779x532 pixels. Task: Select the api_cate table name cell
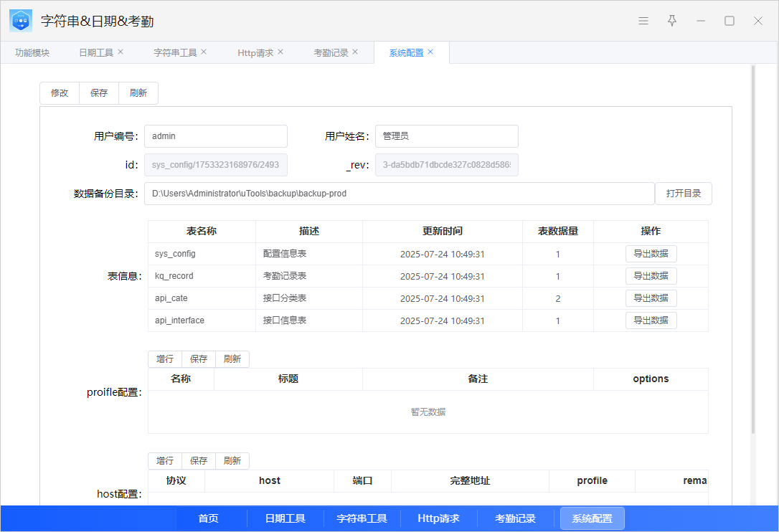pyautogui.click(x=202, y=298)
